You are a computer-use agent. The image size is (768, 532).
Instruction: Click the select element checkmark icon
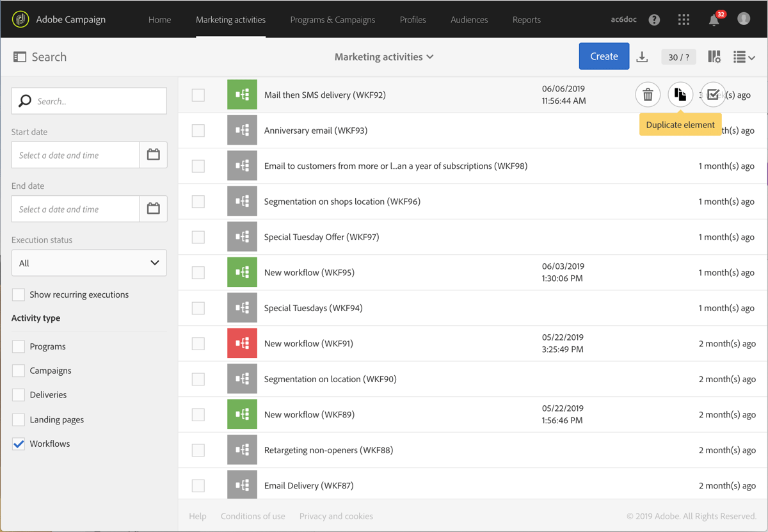click(x=713, y=94)
